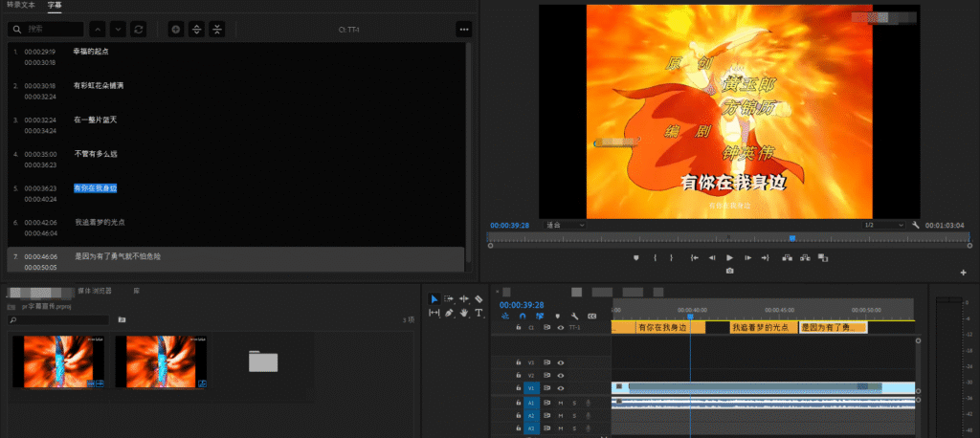Click the Export Frame camera icon
The width and height of the screenshot is (980, 438).
point(729,271)
